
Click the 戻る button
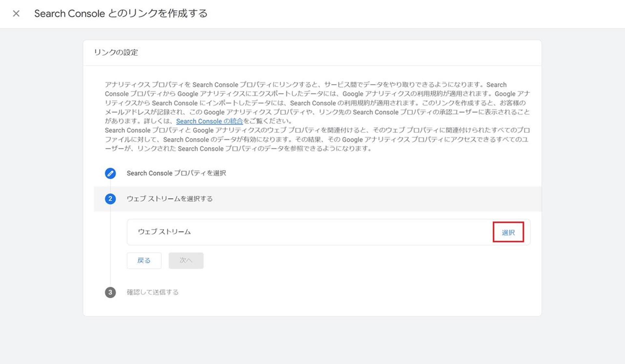pos(144,261)
